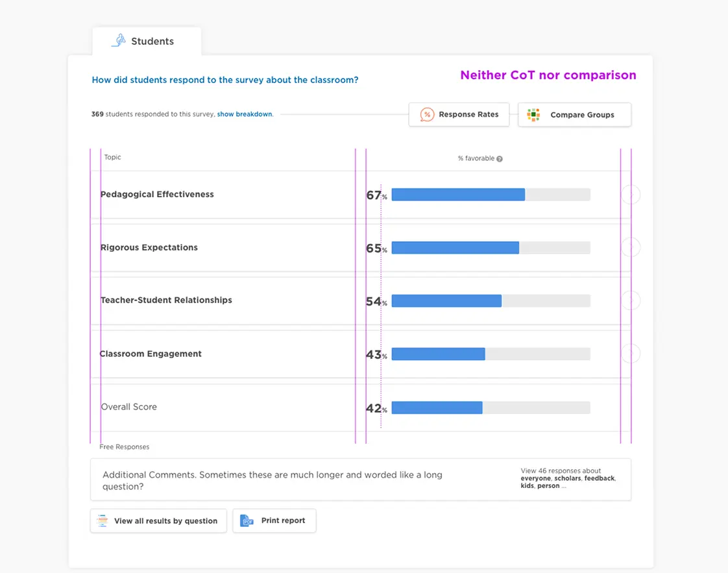Expand the Teacher-Student Relationships row circle

click(x=630, y=300)
